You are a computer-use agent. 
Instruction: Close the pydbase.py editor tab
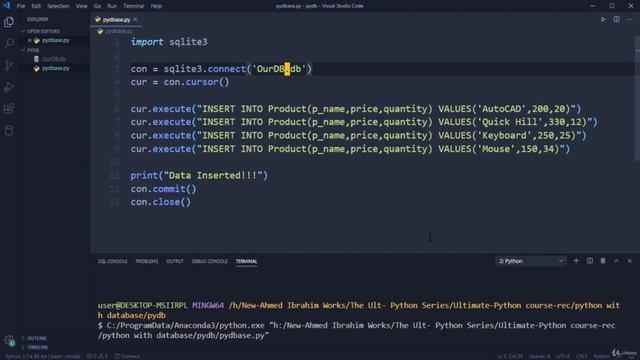pyautogui.click(x=135, y=19)
